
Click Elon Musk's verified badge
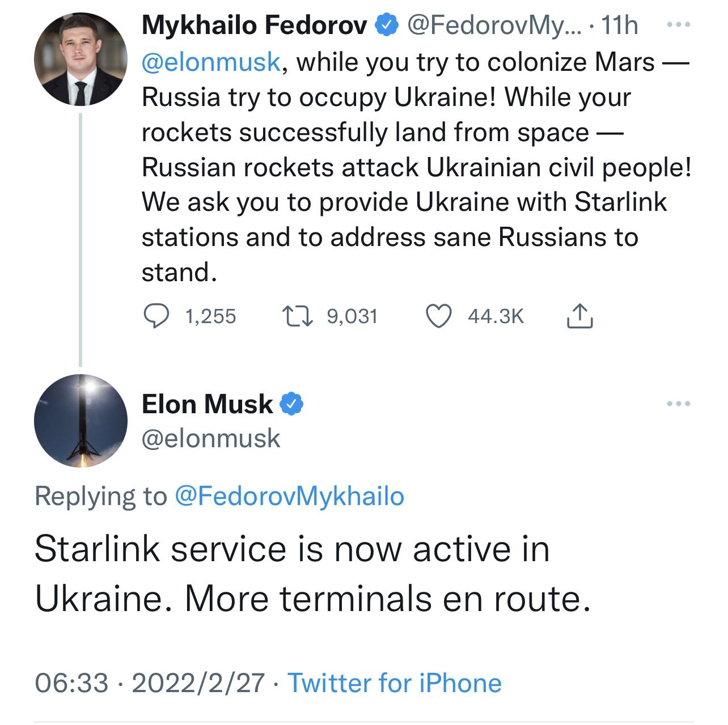pyautogui.click(x=293, y=404)
